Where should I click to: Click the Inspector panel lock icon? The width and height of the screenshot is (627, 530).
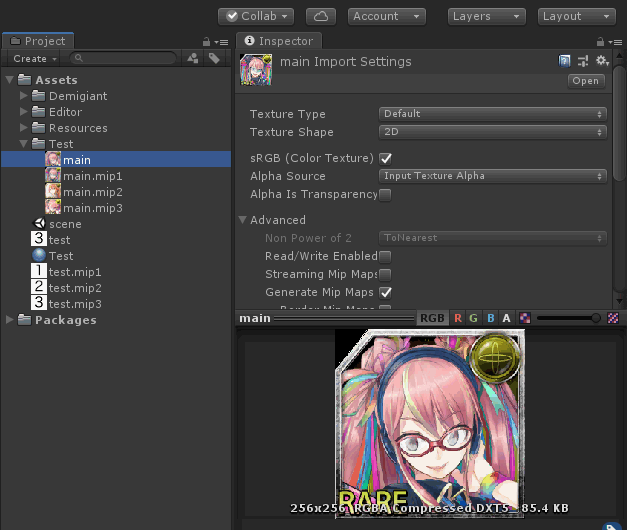click(600, 42)
